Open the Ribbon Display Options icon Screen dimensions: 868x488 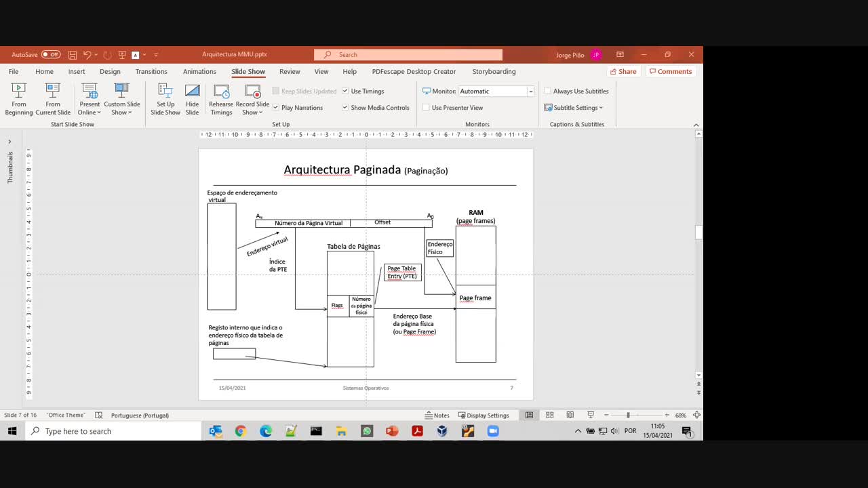[620, 55]
